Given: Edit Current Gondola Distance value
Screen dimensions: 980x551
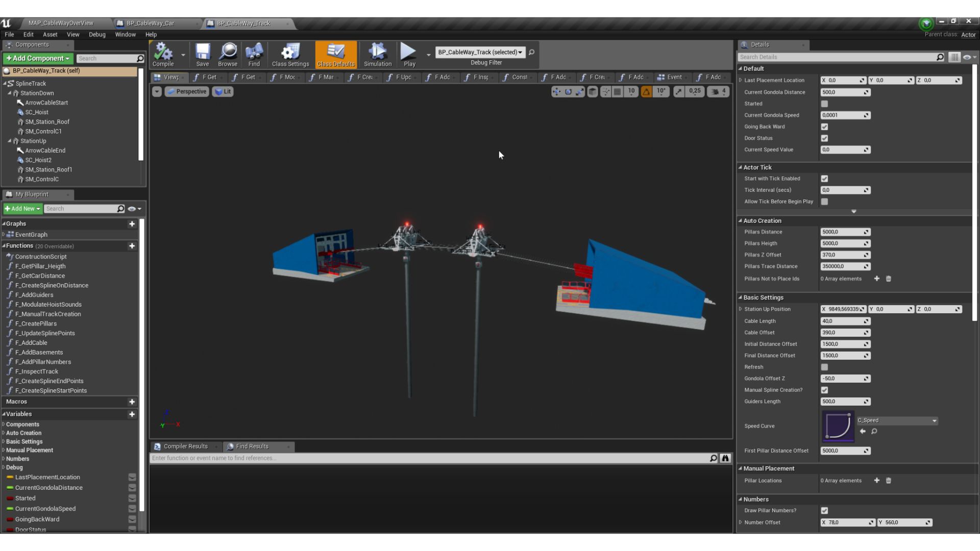Looking at the screenshot, I should tap(845, 92).
